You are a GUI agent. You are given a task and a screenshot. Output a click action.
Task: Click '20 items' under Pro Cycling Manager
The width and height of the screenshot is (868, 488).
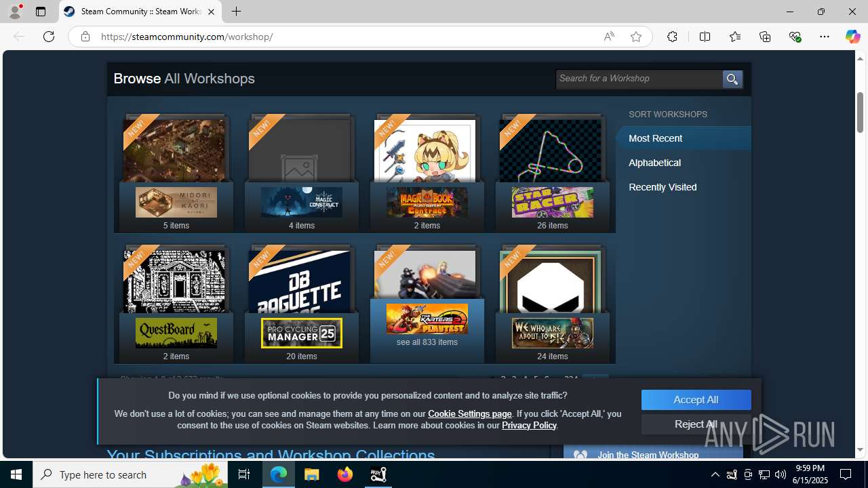pos(302,357)
